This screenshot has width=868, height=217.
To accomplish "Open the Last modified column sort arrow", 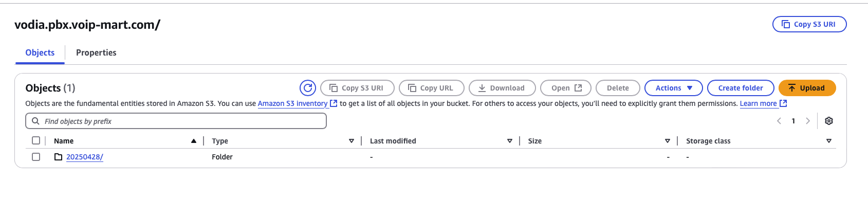I will point(510,141).
